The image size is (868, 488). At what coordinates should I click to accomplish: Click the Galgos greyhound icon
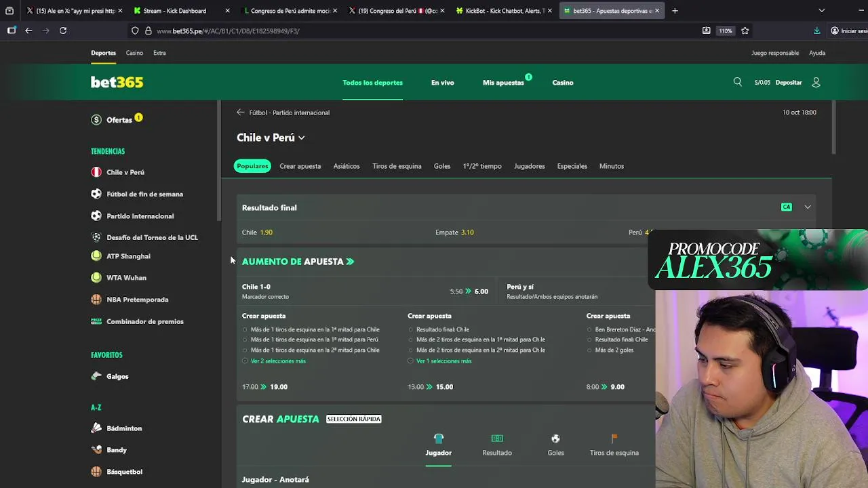[96, 376]
